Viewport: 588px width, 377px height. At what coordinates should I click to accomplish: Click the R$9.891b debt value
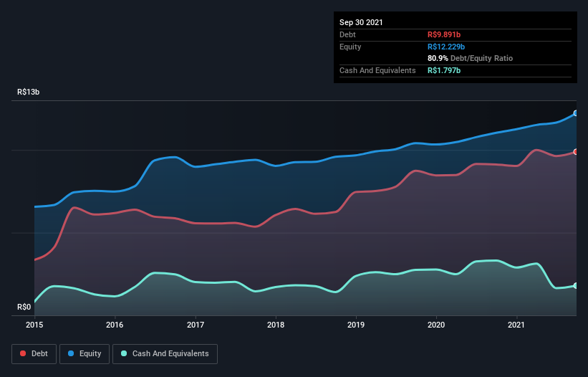coord(444,34)
